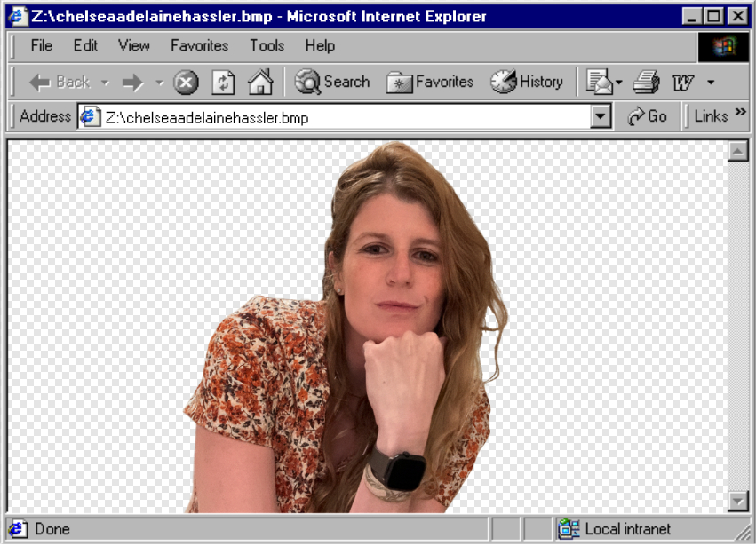The height and width of the screenshot is (546, 756).
Task: Go to the Home page icon
Action: tap(259, 83)
